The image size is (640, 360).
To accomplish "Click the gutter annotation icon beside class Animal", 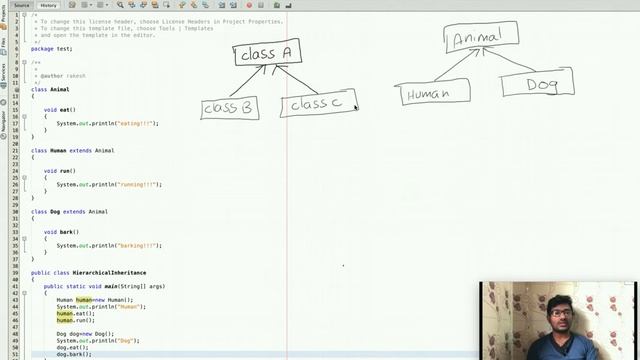I will [17, 89].
